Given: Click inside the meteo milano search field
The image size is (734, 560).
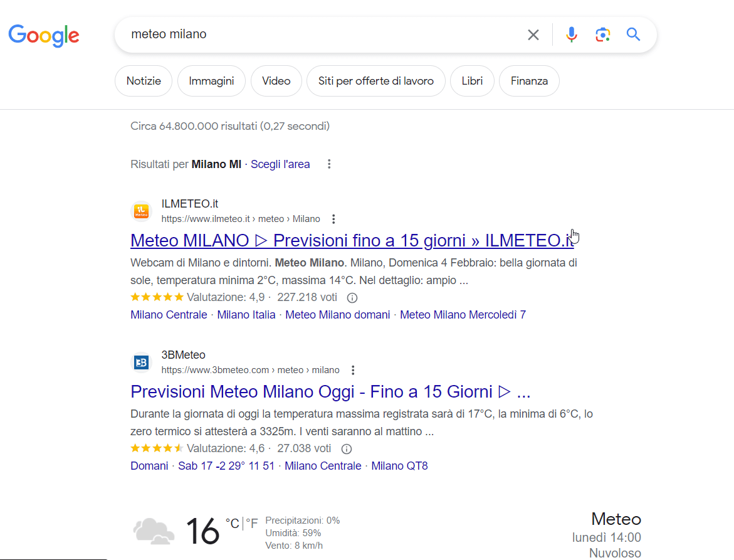Looking at the screenshot, I should [x=313, y=34].
